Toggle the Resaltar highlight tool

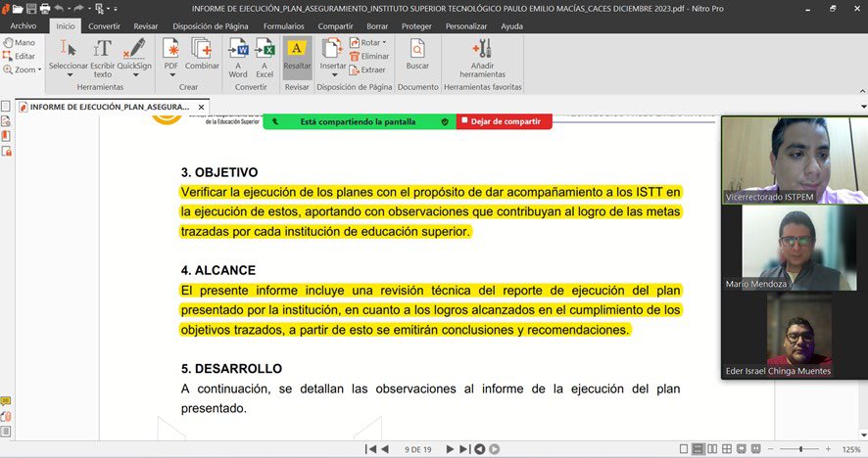click(297, 56)
